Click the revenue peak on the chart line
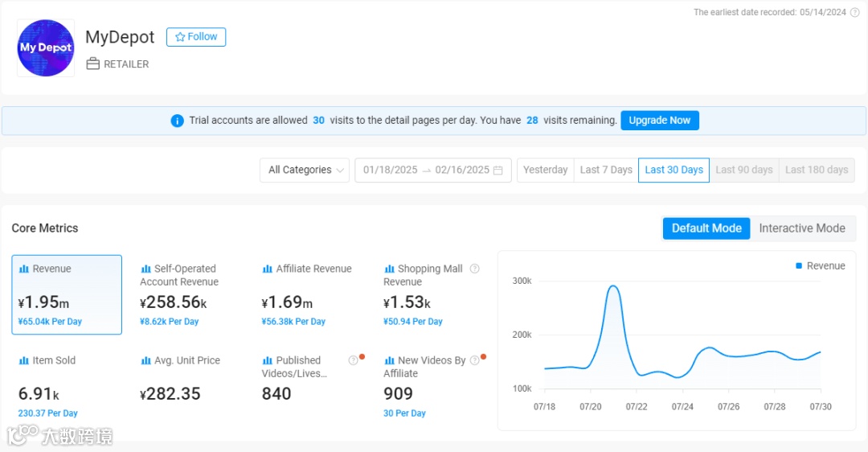Viewport: 868px width, 452px height. [x=612, y=286]
